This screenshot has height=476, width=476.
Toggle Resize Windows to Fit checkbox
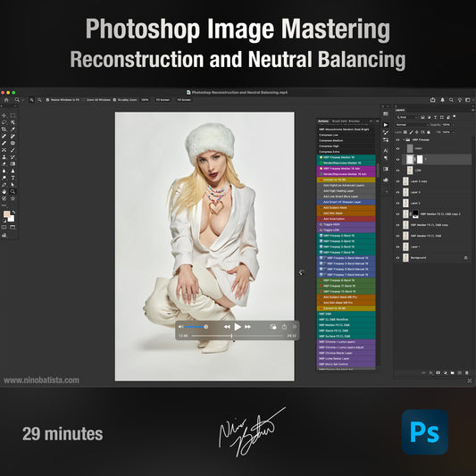coord(47,100)
